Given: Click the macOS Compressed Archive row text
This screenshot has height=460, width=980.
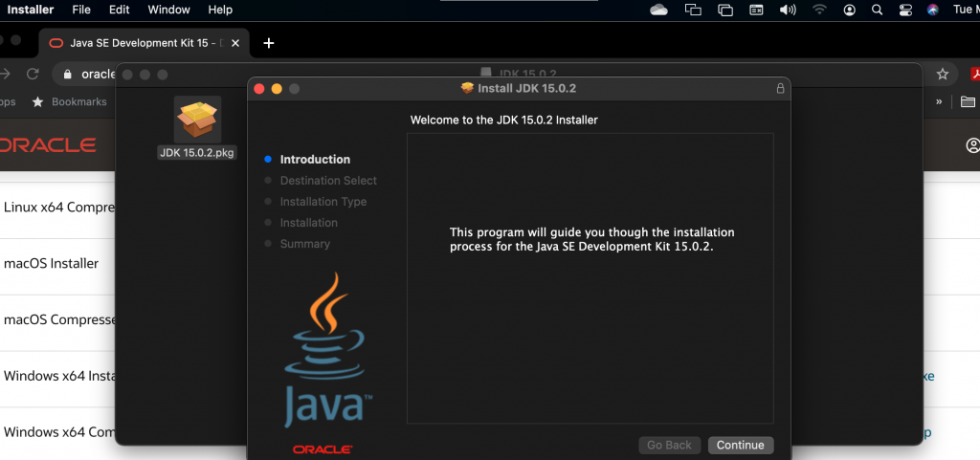Looking at the screenshot, I should [x=59, y=319].
